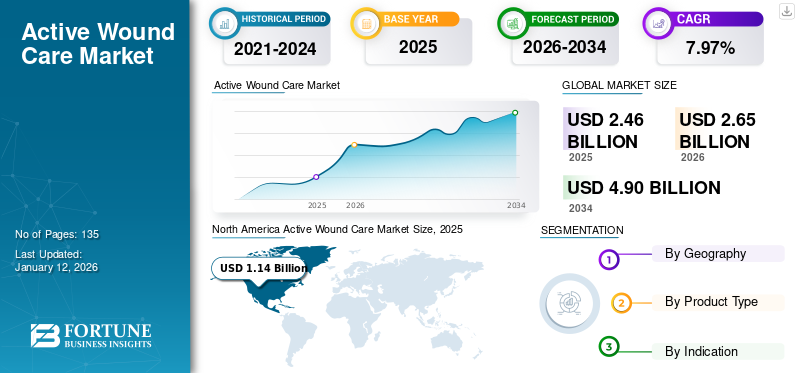Click the base year 2025 value

[418, 47]
